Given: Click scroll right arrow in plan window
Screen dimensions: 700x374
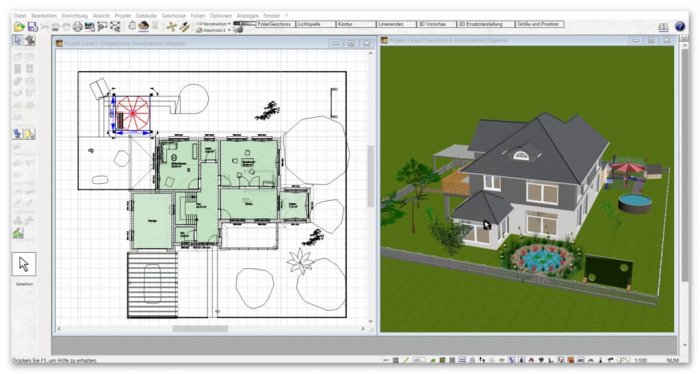Looking at the screenshot, I should [363, 328].
